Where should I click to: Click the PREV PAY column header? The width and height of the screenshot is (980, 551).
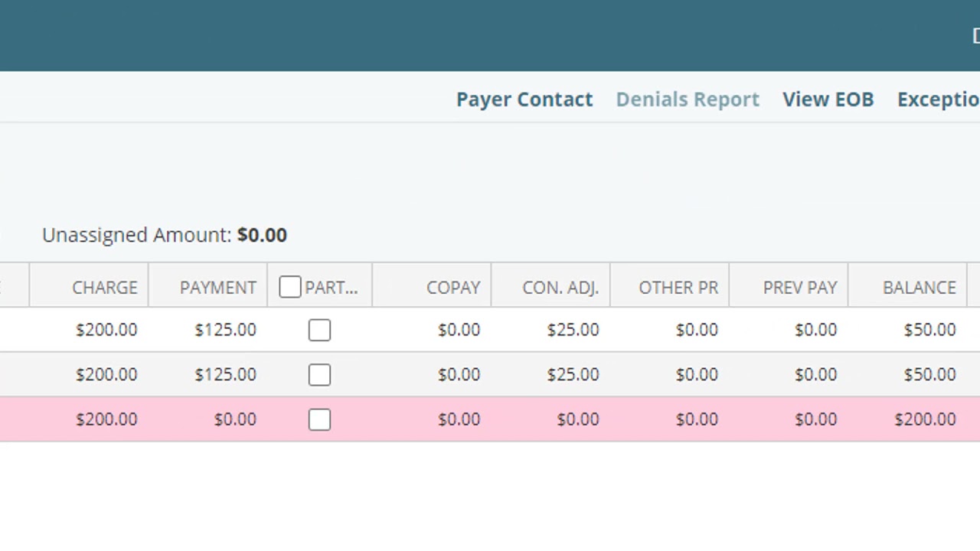(x=800, y=288)
